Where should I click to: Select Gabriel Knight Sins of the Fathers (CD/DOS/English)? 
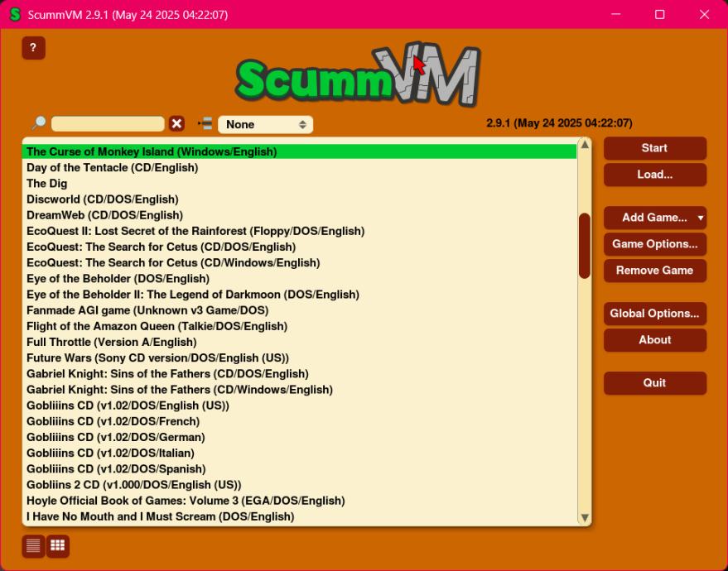299,374
